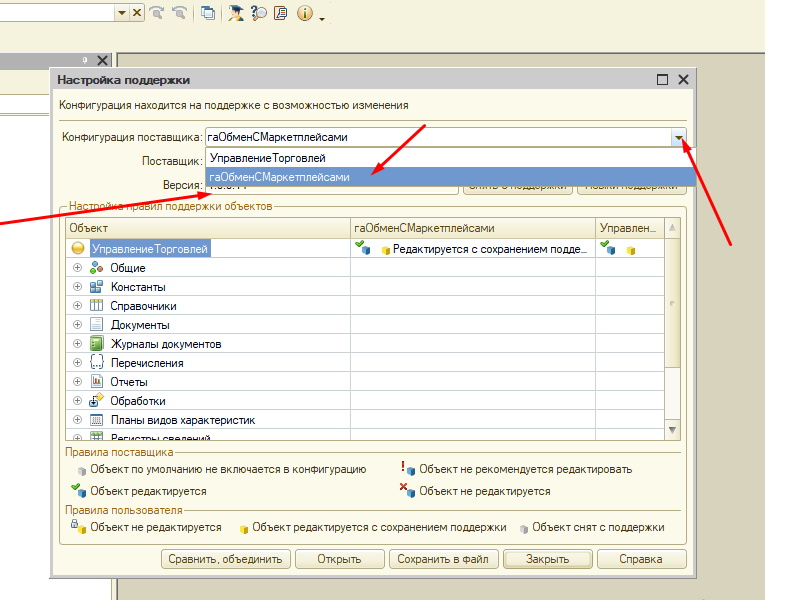Click the Отчеты chart icon
Image resolution: width=800 pixels, height=600 pixels.
click(96, 382)
